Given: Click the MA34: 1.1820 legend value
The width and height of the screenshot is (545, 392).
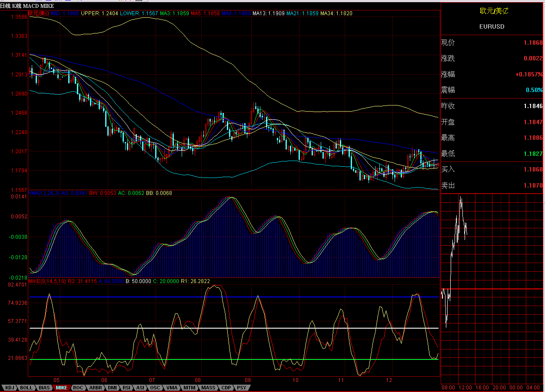Looking at the screenshot, I should pos(336,13).
